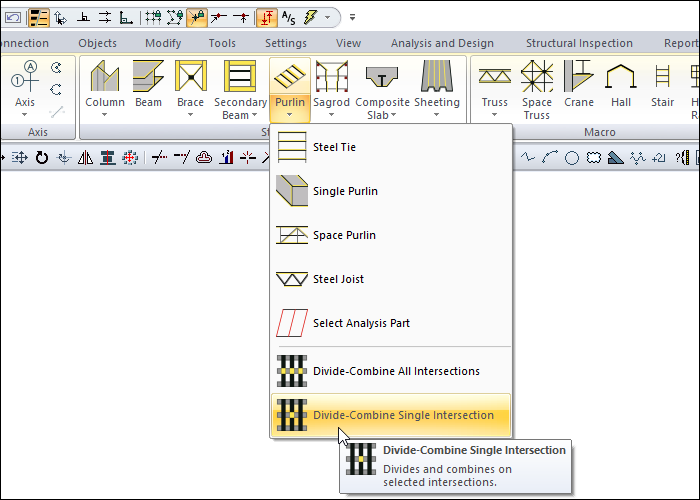Expand the Sheeting dropdown arrow

click(437, 115)
